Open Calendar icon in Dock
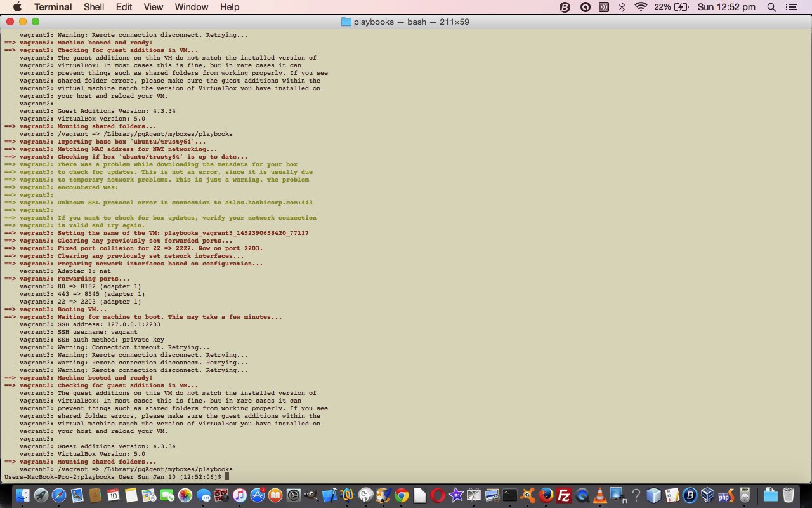This screenshot has height=508, width=812. pyautogui.click(x=113, y=495)
